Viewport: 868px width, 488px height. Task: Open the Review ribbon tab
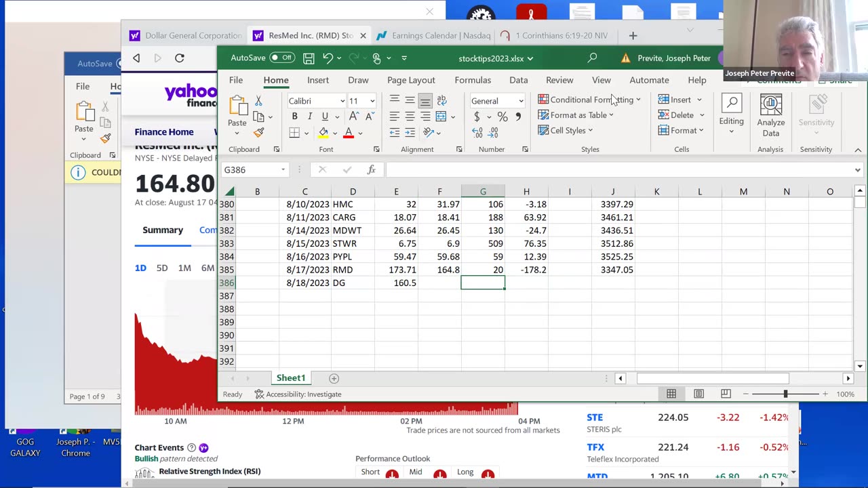(x=559, y=80)
